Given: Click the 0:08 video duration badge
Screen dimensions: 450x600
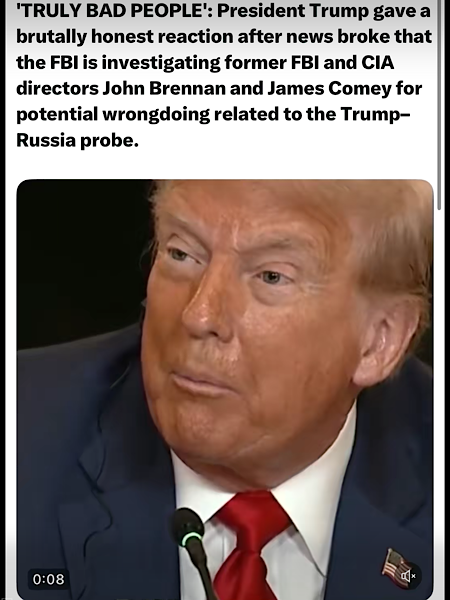Looking at the screenshot, I should (49, 579).
